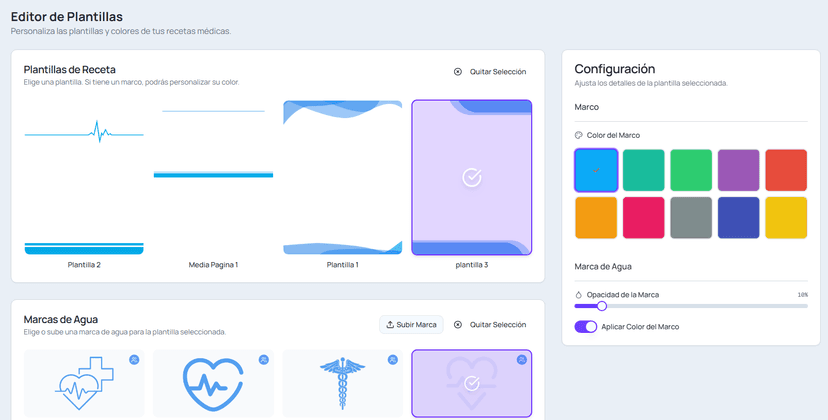Pick the gray frame color
This screenshot has height=420, width=828.
pyautogui.click(x=691, y=218)
